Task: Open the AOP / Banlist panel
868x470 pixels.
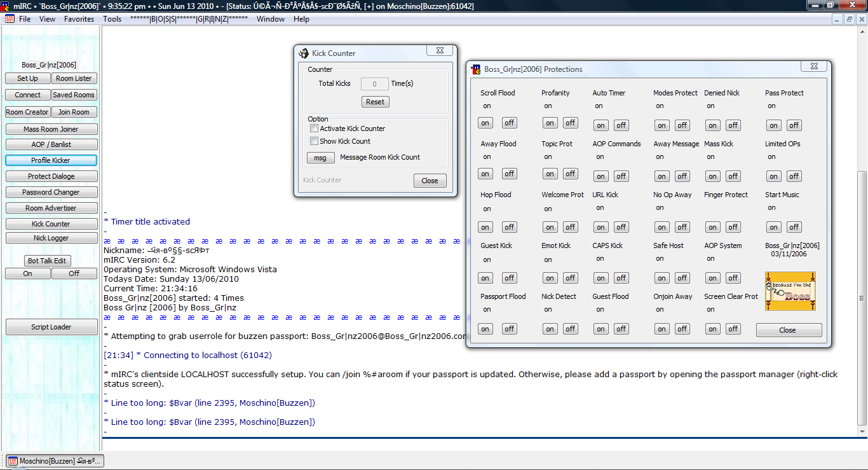Action: (51, 144)
